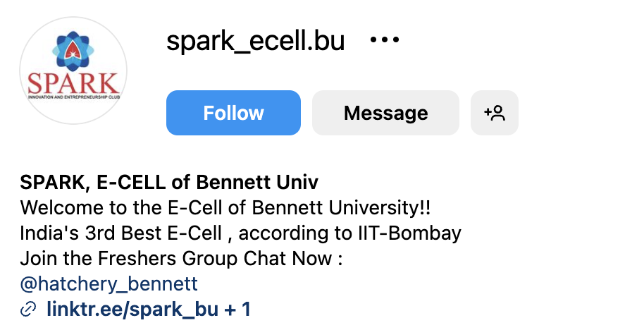
Task: Open the SPARK profile picture
Action: click(x=73, y=71)
